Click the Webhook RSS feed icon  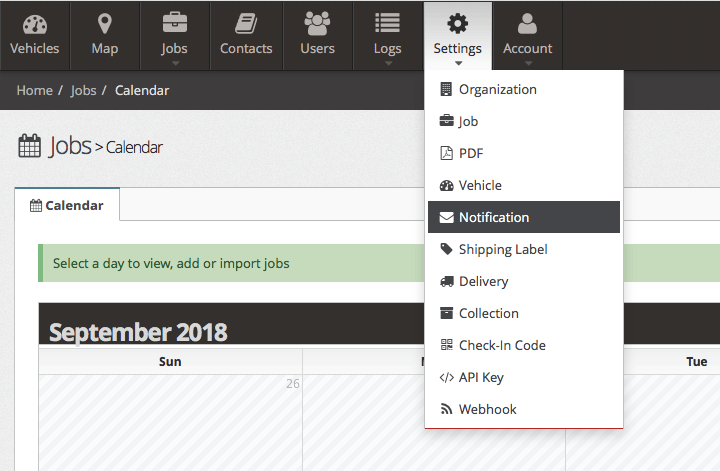point(446,409)
